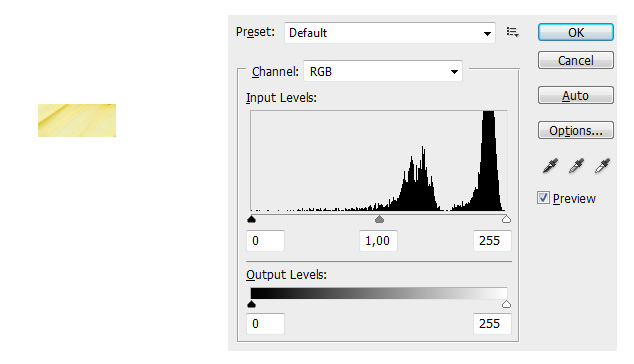This screenshot has width=634, height=364.
Task: Click the Default preset combo box
Action: pos(390,33)
